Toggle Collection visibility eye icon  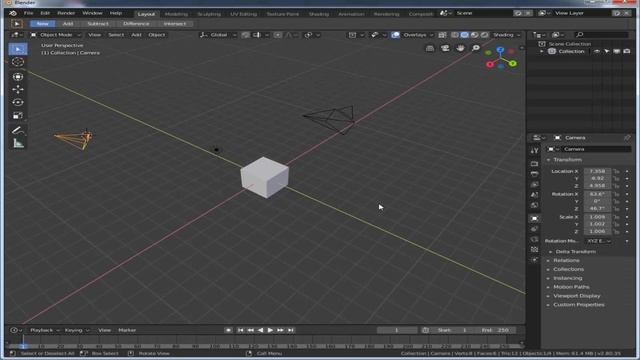tap(597, 51)
